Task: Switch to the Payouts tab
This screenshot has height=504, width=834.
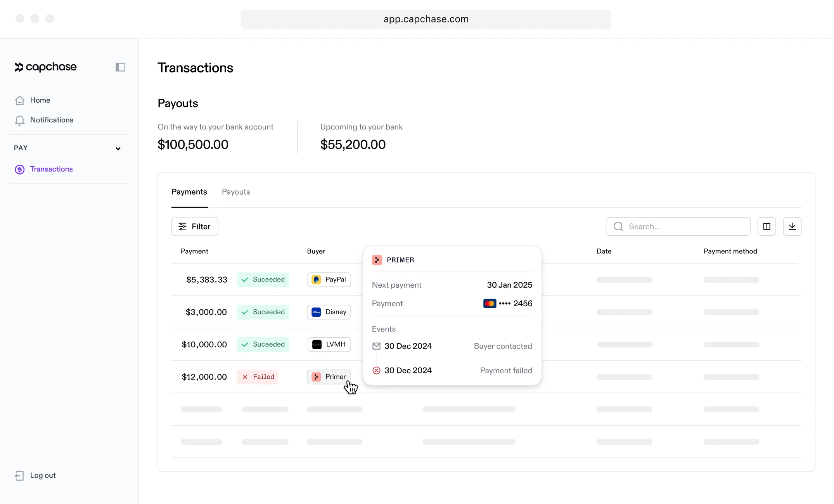Action: 235,192
